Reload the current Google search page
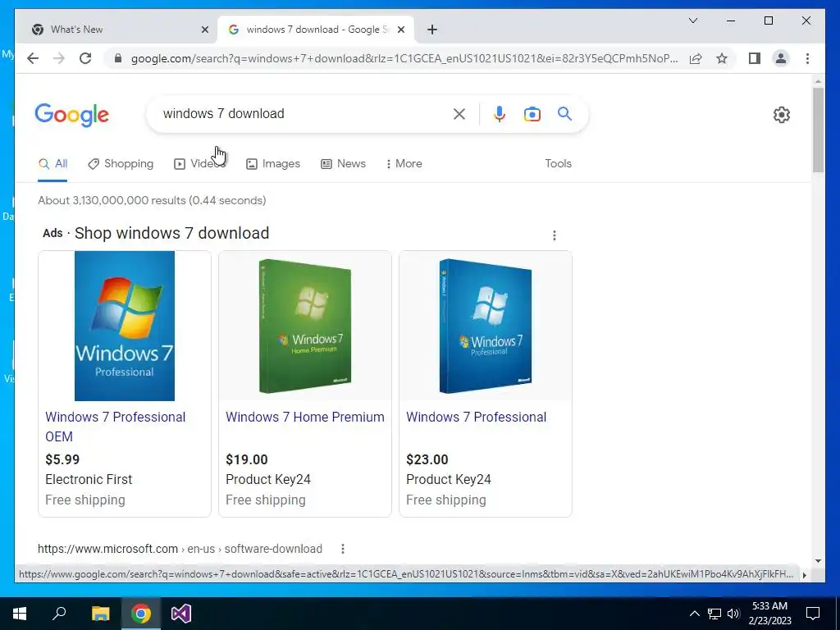The height and width of the screenshot is (630, 840). 85,58
